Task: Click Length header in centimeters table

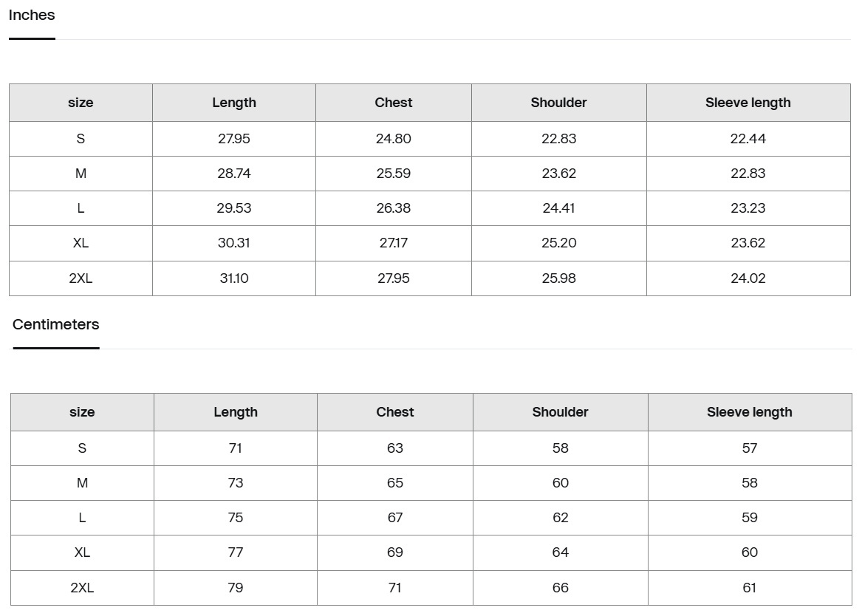Action: (236, 412)
